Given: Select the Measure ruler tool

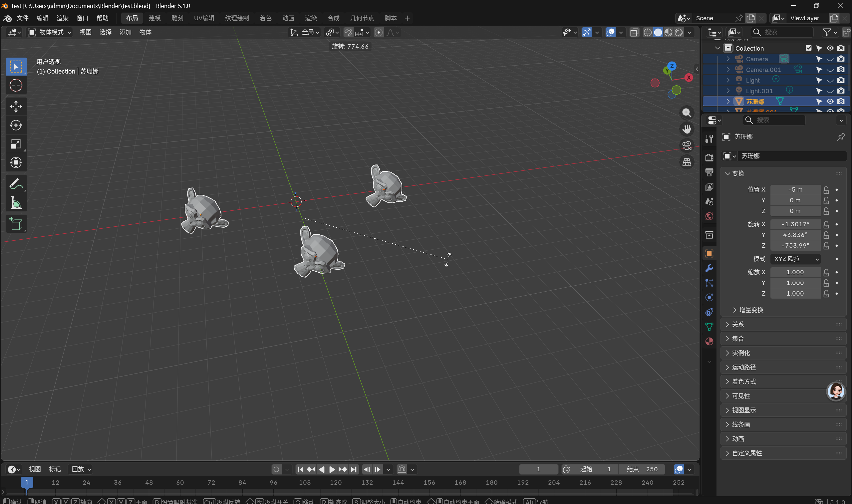Looking at the screenshot, I should [x=16, y=203].
